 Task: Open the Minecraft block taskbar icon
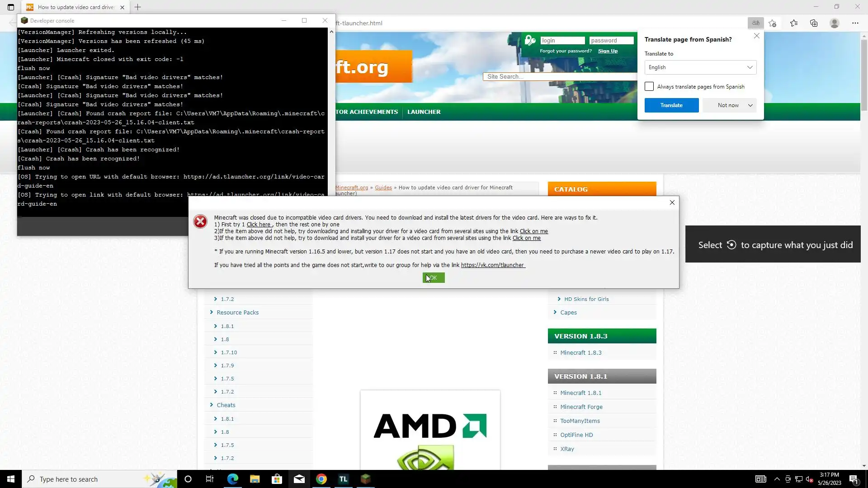(x=366, y=479)
